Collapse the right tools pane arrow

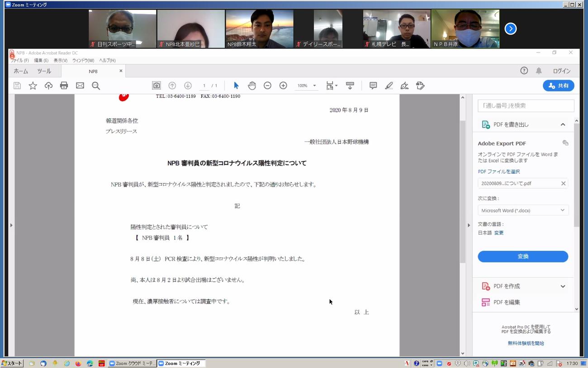(x=469, y=225)
